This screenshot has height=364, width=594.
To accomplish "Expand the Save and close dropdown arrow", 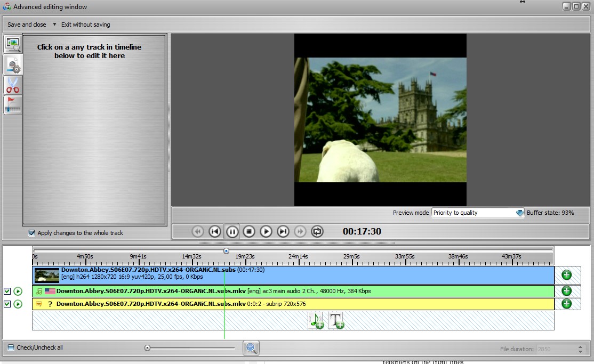I will pos(54,24).
